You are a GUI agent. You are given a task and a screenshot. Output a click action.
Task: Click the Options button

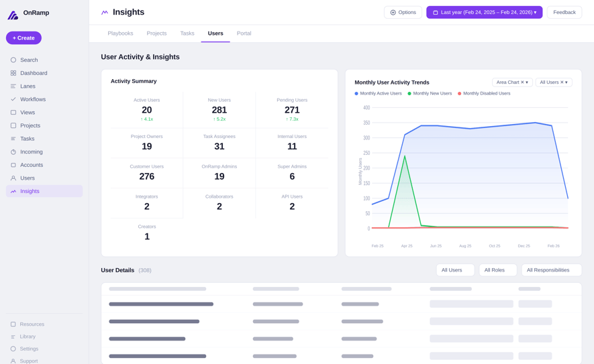tap(403, 13)
